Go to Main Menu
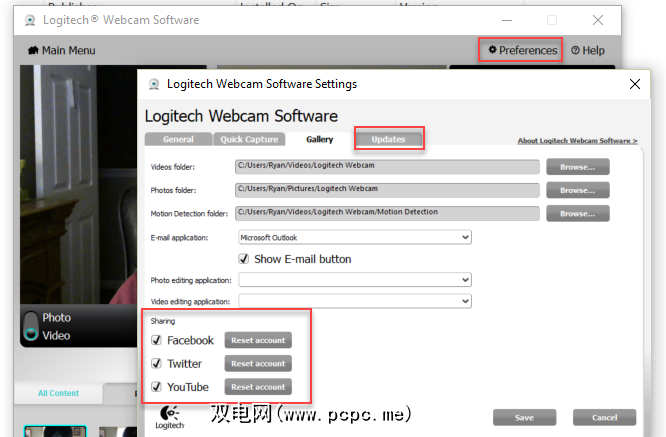The width and height of the screenshot is (666, 437). point(62,50)
